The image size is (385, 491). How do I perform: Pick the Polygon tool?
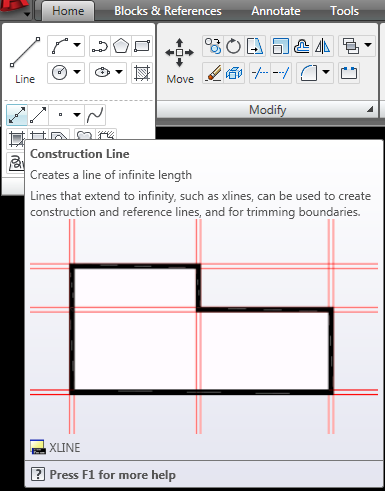click(121, 46)
